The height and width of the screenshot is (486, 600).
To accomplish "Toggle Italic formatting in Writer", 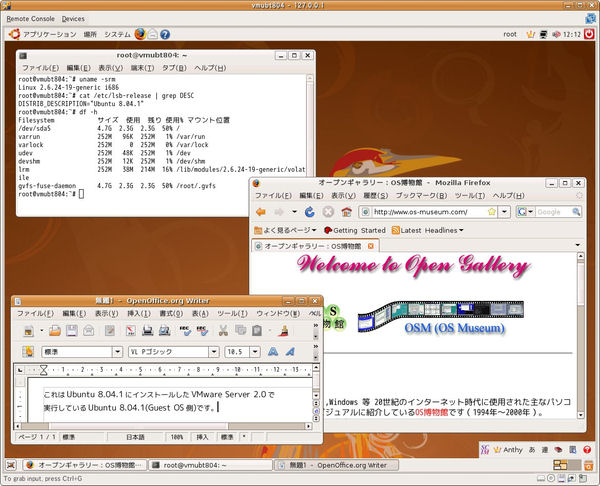I will click(x=290, y=352).
